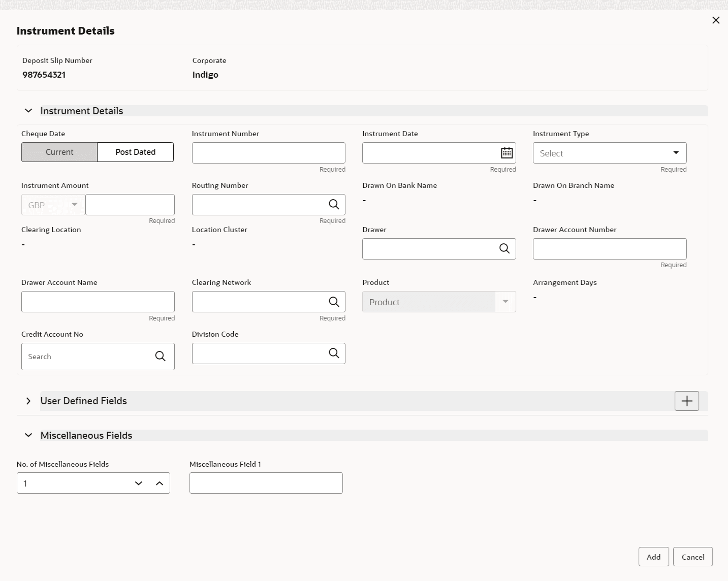Switch the cheque date to Post Dated
Viewport: 728px width, 581px height.
click(135, 152)
